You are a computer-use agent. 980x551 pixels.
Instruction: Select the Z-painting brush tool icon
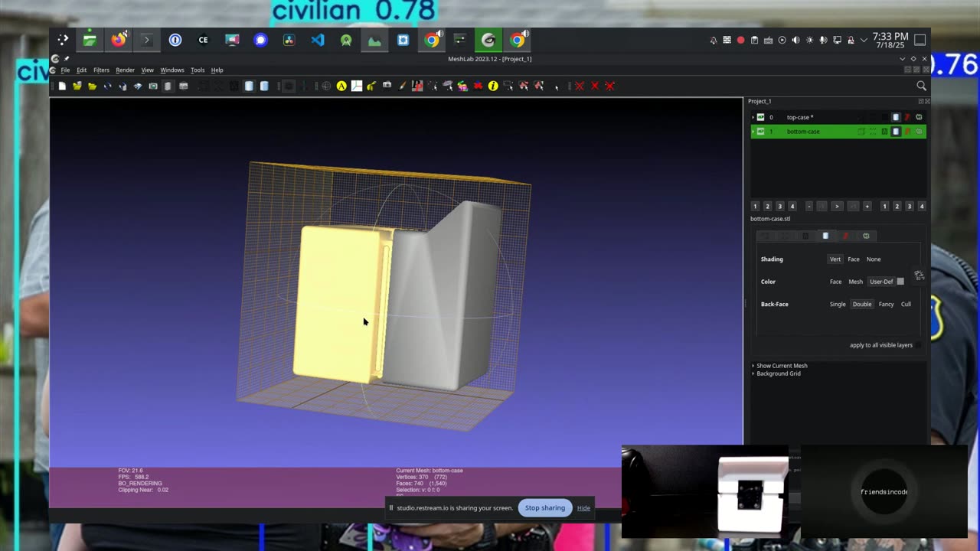tap(402, 86)
